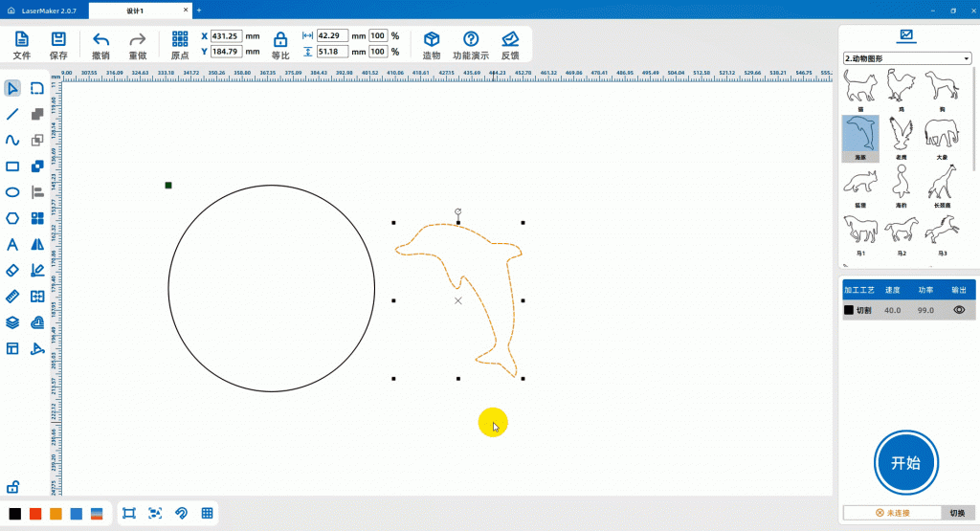
Task: Click the origin (原点) grid icon
Action: click(180, 39)
